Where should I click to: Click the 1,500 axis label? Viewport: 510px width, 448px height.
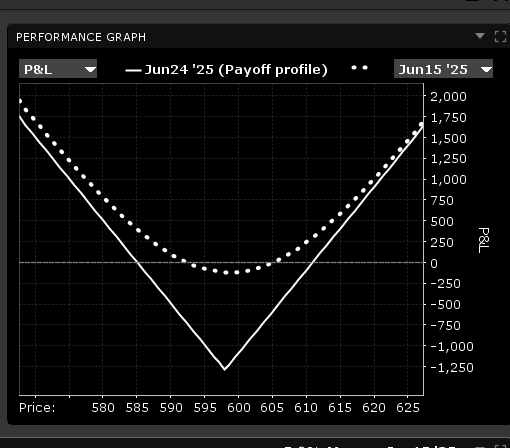tap(448, 139)
